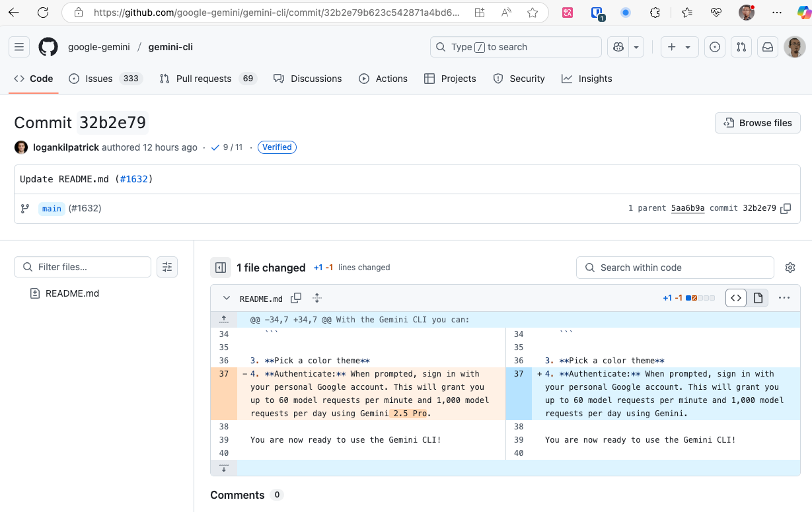Go to GitHub homepage via Octocat logo
Screen dimensions: 812x512
48,47
